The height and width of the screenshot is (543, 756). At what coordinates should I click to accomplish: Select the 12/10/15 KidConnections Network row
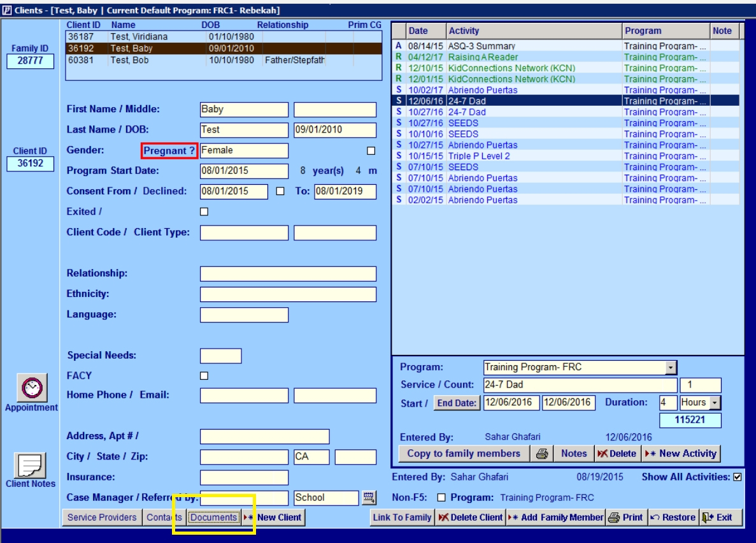(566, 68)
